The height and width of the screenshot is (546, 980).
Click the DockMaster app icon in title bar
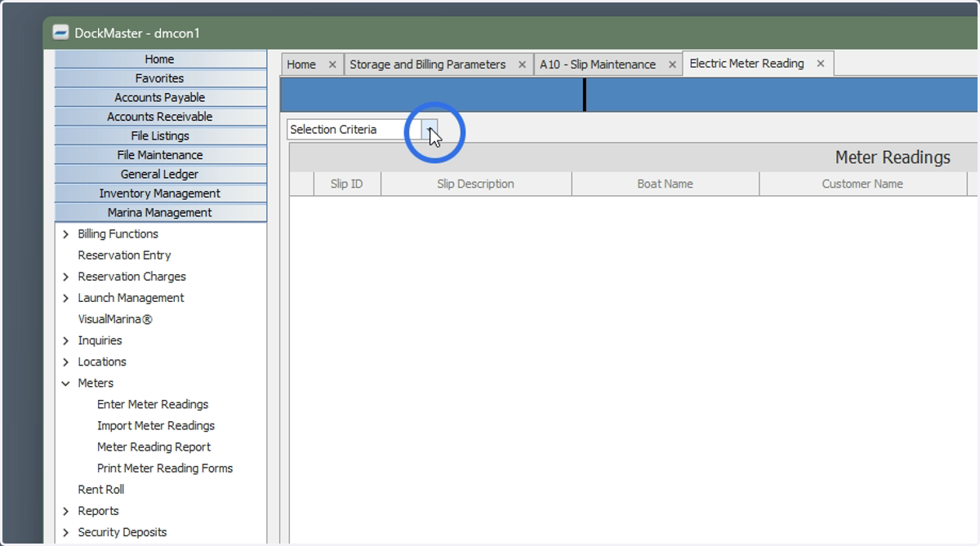pos(60,33)
